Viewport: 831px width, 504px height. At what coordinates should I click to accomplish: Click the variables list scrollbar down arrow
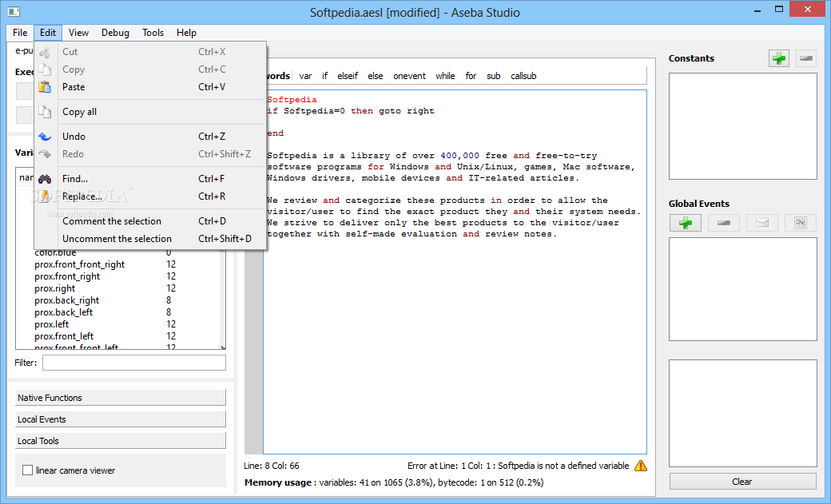pos(223,347)
